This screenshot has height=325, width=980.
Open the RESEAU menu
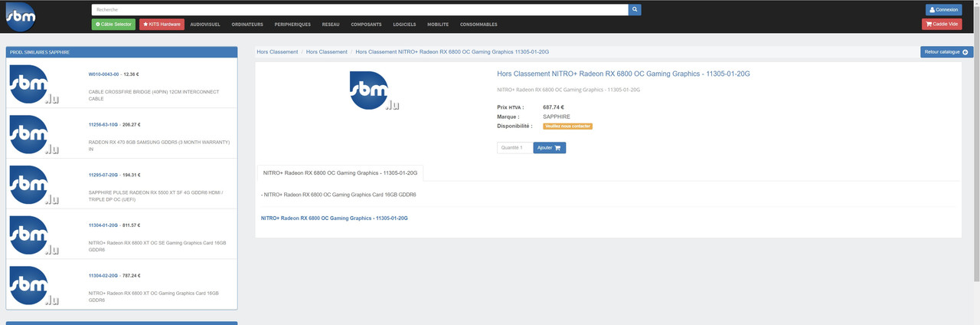tap(331, 25)
